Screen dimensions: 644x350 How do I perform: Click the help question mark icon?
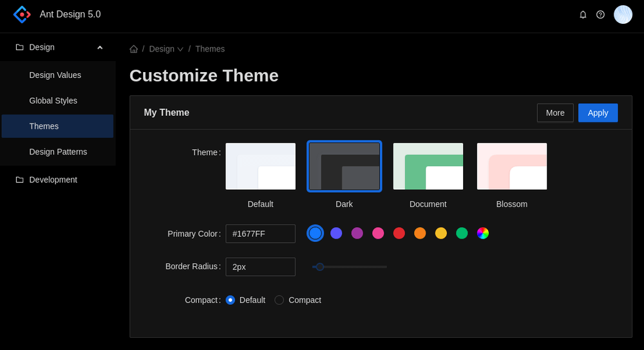(600, 15)
